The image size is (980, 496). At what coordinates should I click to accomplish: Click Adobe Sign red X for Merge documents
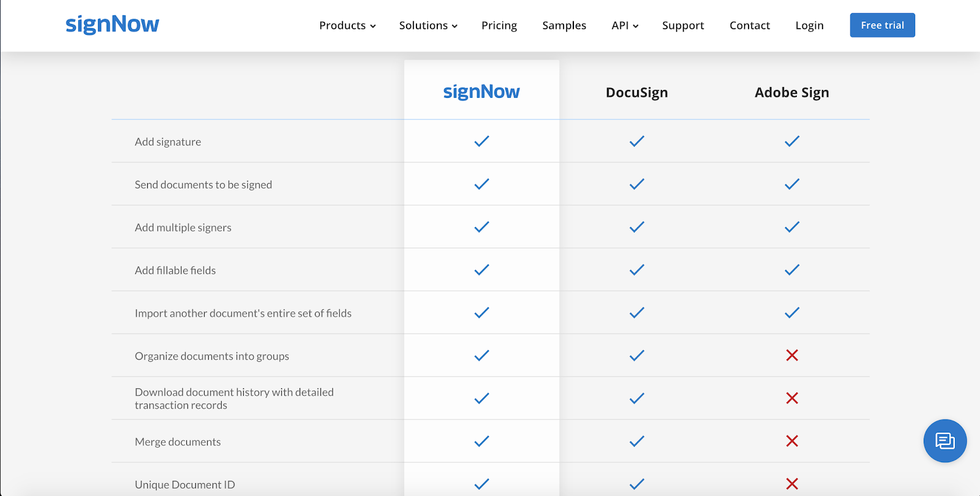click(x=792, y=441)
